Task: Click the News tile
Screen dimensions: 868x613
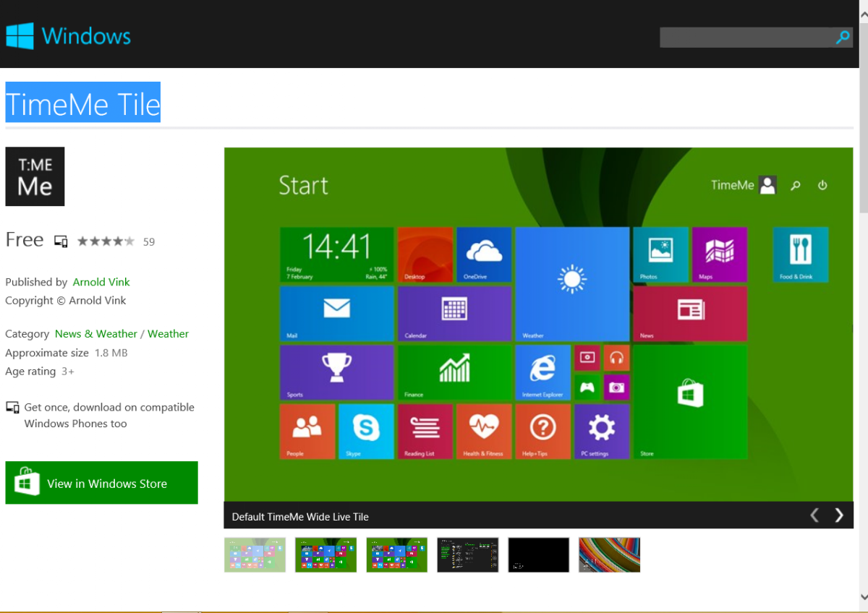Action: [x=690, y=314]
